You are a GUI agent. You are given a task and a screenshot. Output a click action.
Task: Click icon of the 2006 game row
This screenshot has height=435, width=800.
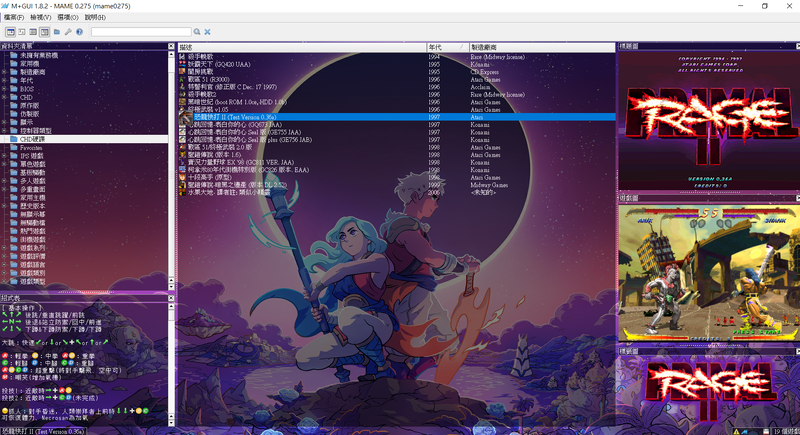tap(182, 193)
